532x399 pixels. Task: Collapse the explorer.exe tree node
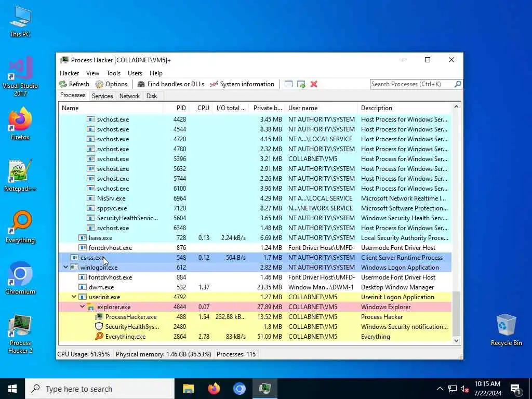click(83, 307)
